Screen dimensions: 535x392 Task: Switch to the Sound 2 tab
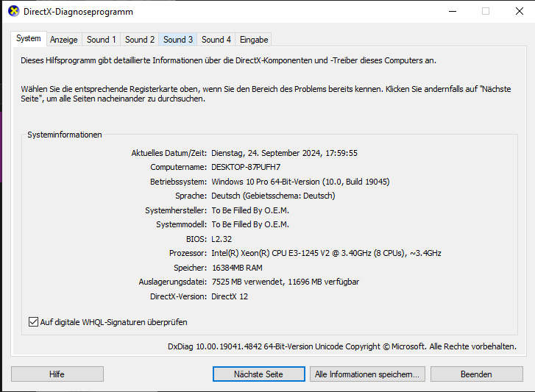140,40
